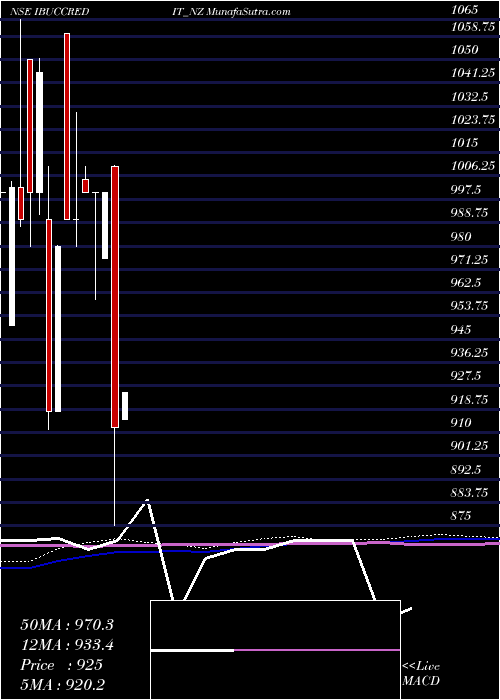The height and width of the screenshot is (700, 500).
Task: Click the 1058.75 price axis label
Action: (x=473, y=26)
